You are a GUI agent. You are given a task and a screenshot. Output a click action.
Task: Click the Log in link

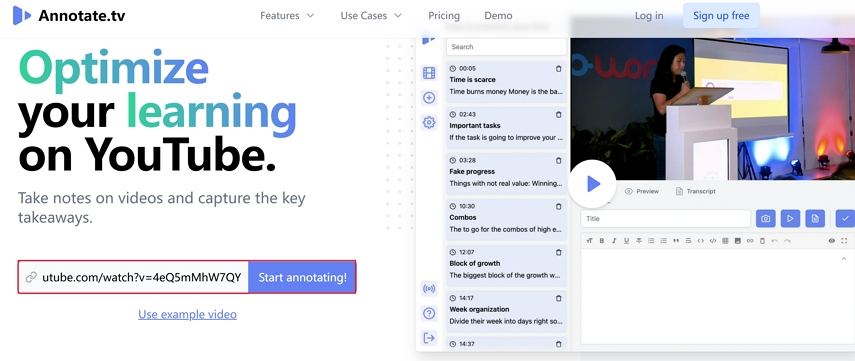coord(649,16)
